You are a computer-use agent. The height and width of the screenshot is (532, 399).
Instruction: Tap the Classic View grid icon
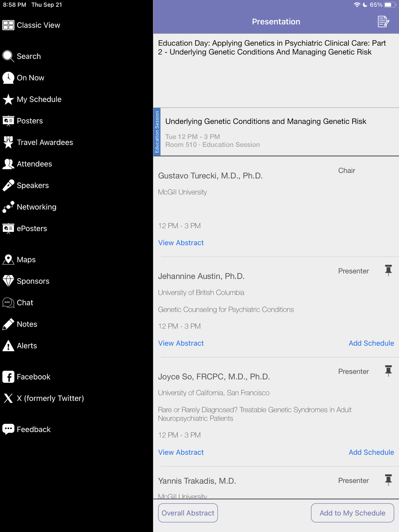[8, 25]
